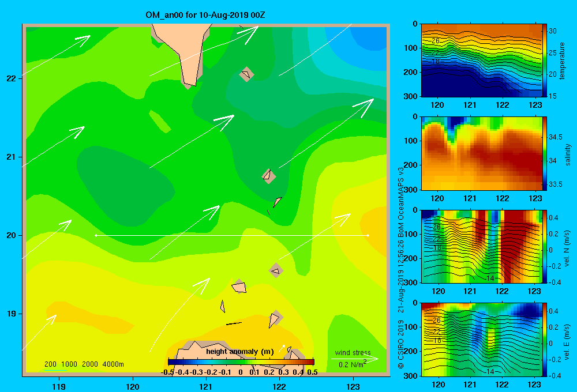Viewport: 577px width, 392px height.
Task: Click latitude label 21 on map axis
Action: (12, 157)
